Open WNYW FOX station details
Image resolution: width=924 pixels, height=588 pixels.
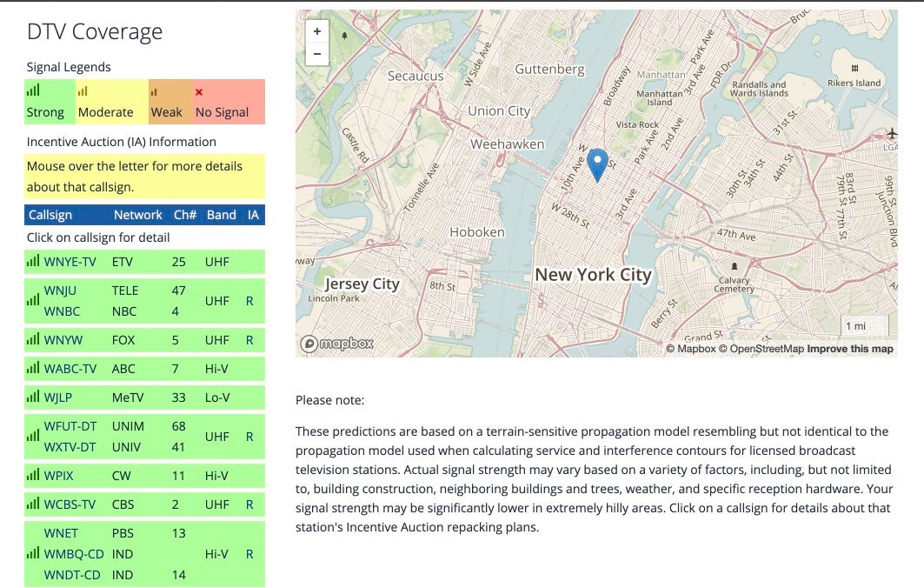tap(63, 340)
